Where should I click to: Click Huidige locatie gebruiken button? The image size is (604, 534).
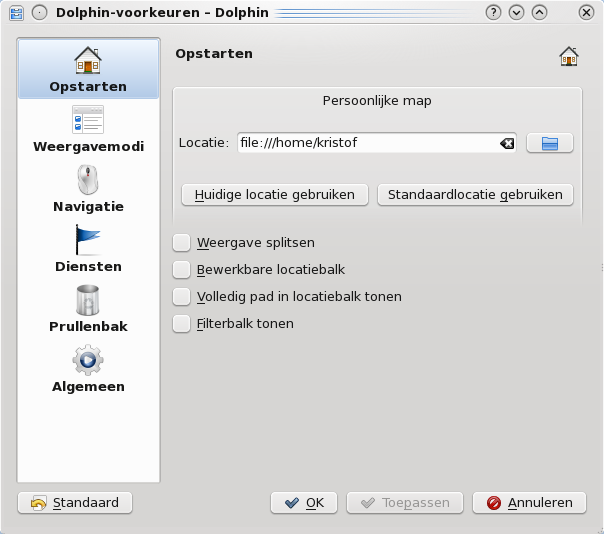click(275, 194)
